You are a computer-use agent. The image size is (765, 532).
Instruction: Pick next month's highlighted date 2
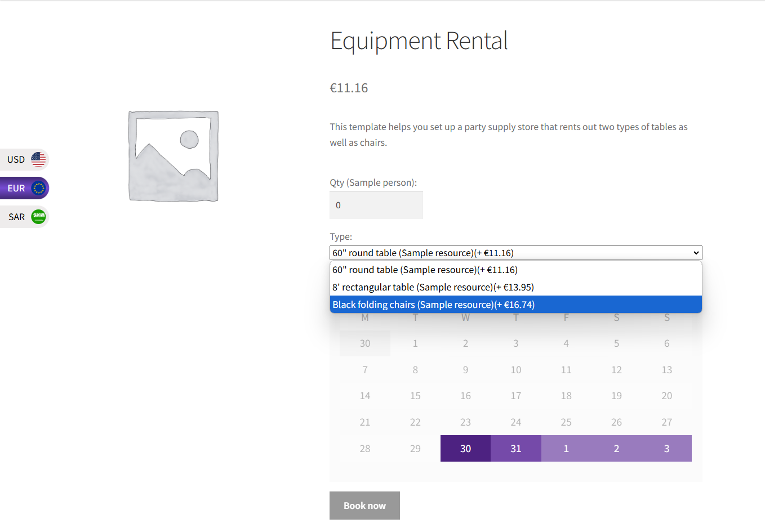(616, 449)
